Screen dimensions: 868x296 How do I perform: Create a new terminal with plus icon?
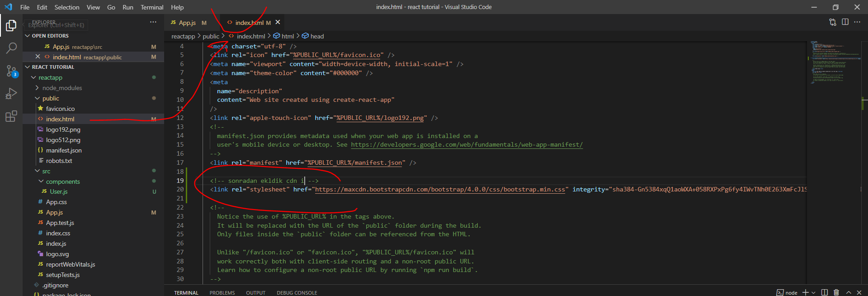805,292
